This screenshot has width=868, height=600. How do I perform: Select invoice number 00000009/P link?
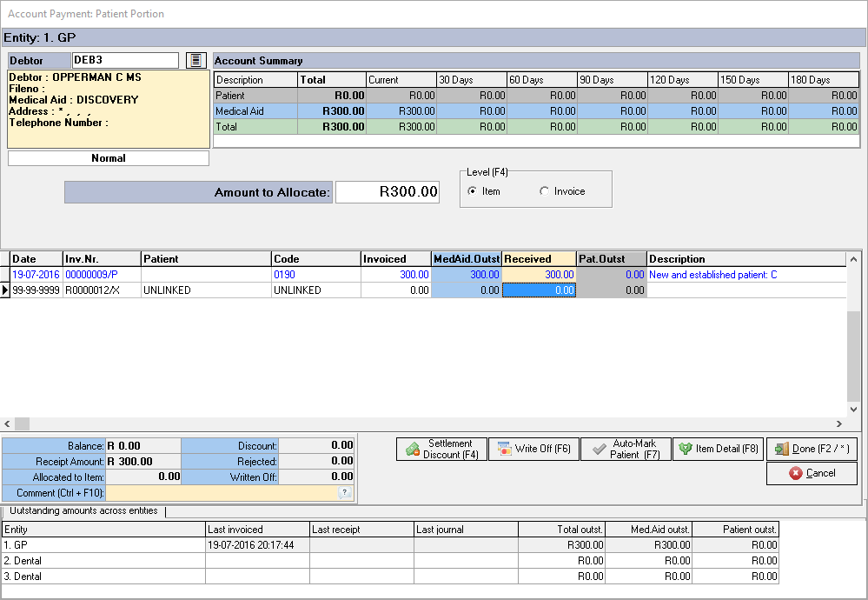pyautogui.click(x=89, y=274)
